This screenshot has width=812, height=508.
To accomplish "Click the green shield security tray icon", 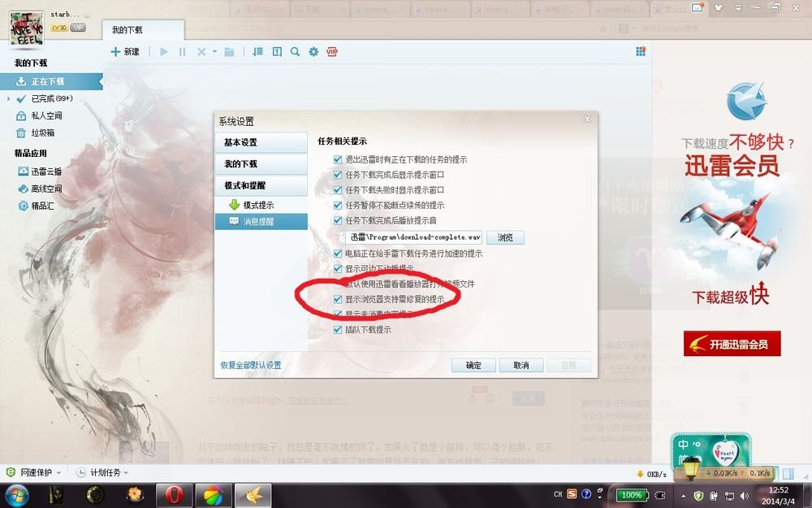I will point(698,496).
